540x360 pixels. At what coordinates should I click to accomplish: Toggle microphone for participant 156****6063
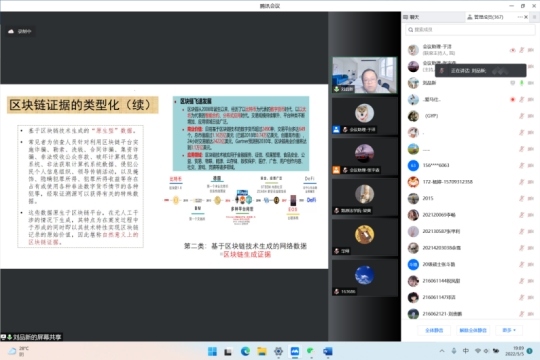pyautogui.click(x=522, y=165)
